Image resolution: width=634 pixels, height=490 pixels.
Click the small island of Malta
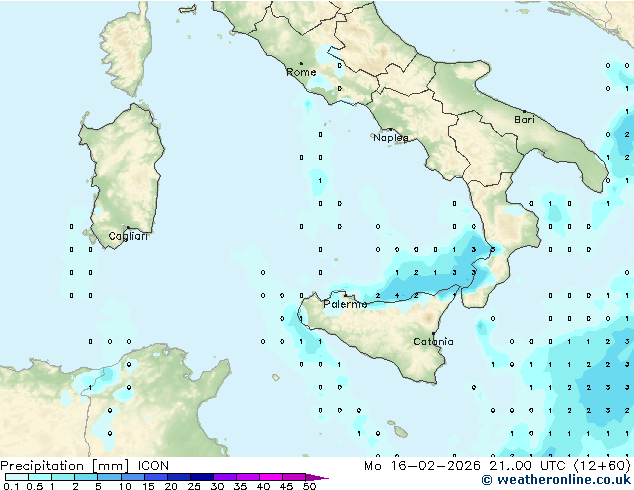[401, 433]
